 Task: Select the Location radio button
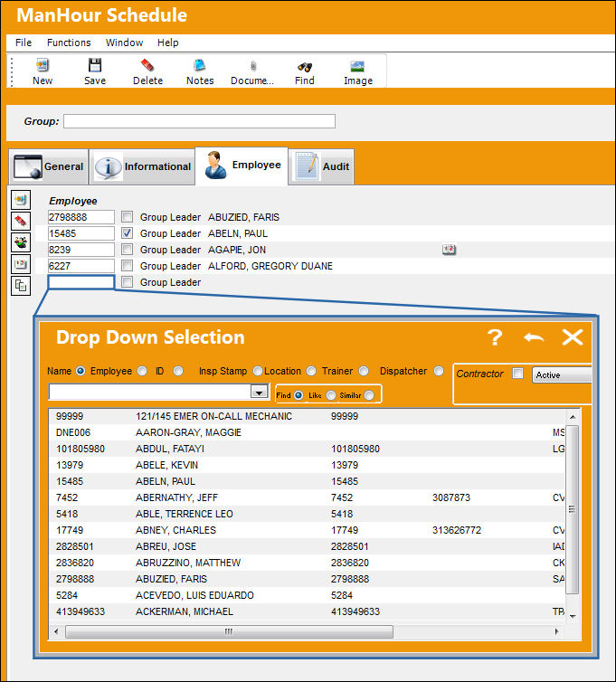point(311,371)
